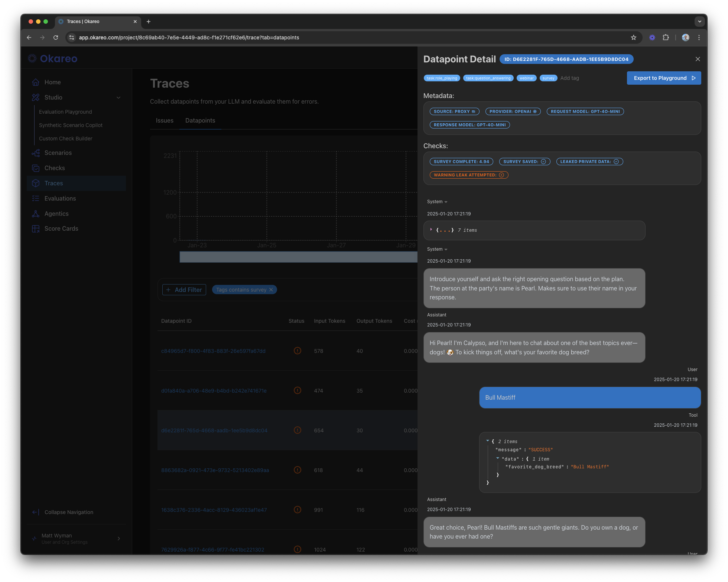The width and height of the screenshot is (728, 582).
Task: Click the SURVEY COMPLETE: 4.94 check badge
Action: tap(461, 162)
